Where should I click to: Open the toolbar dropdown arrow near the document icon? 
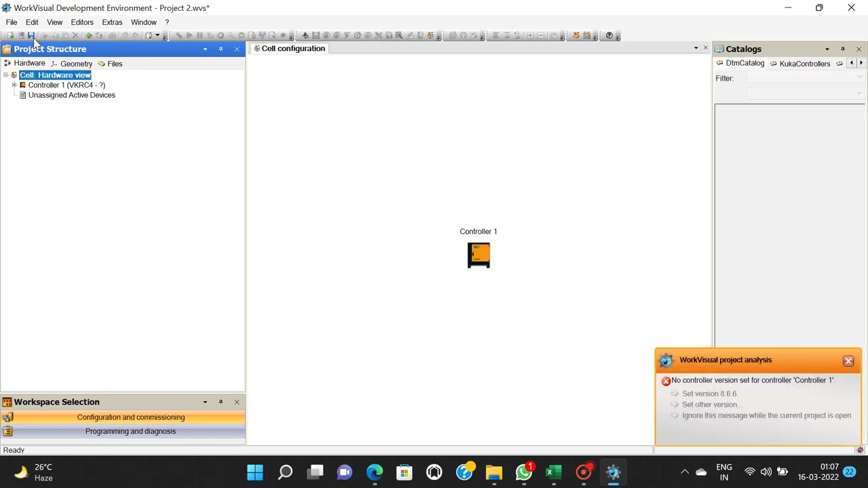pyautogui.click(x=157, y=35)
